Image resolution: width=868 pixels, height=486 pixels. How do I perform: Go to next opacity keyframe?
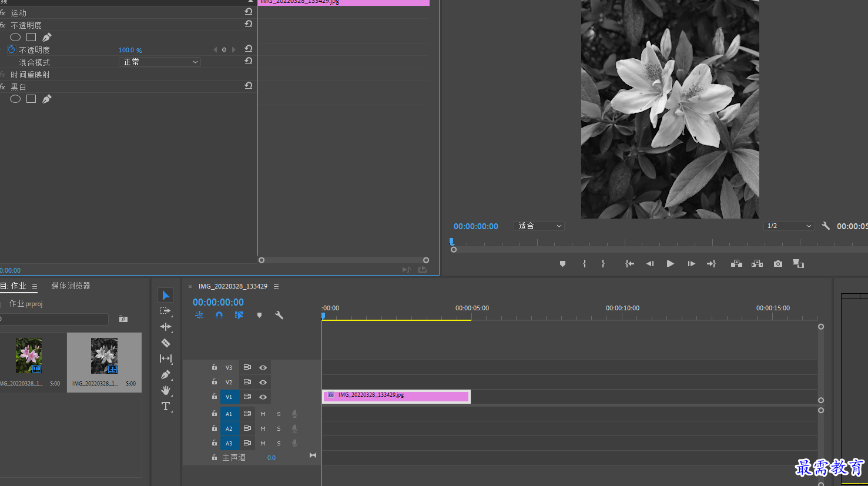(234, 50)
